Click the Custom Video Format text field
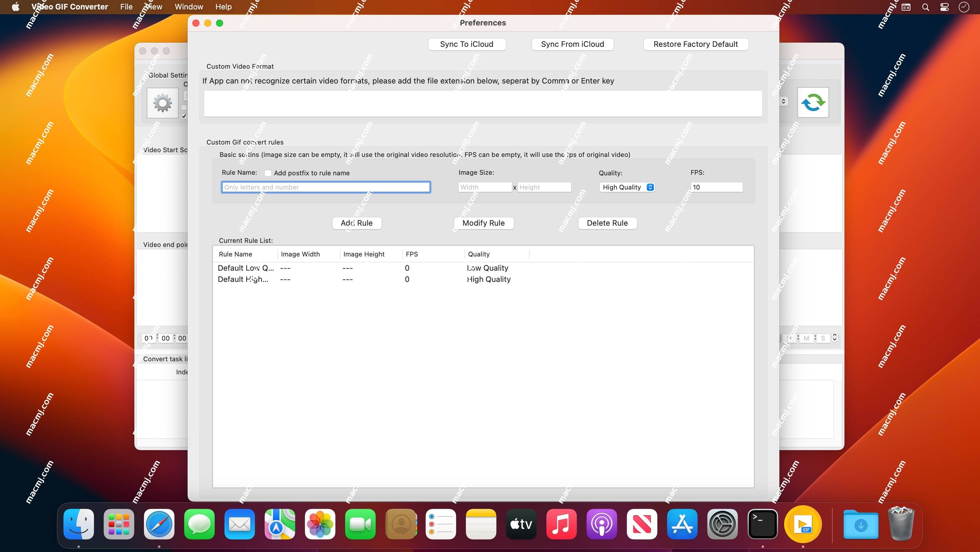 [x=483, y=103]
